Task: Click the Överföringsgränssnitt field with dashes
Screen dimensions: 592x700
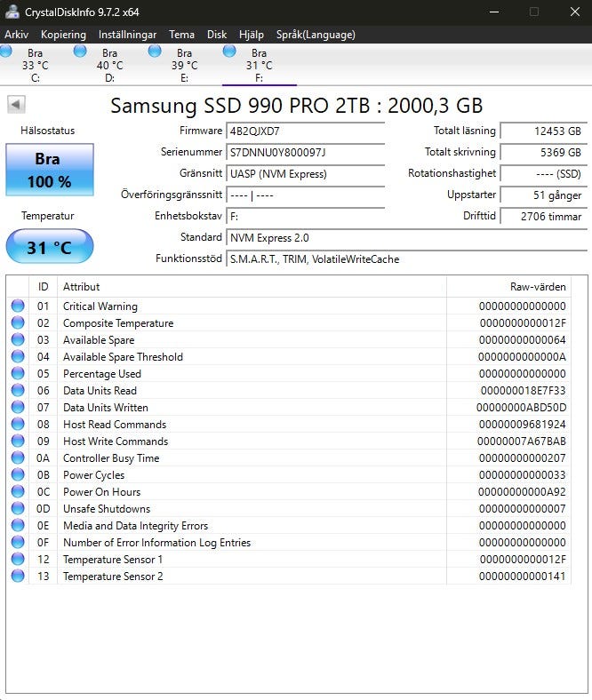Action: coord(306,195)
